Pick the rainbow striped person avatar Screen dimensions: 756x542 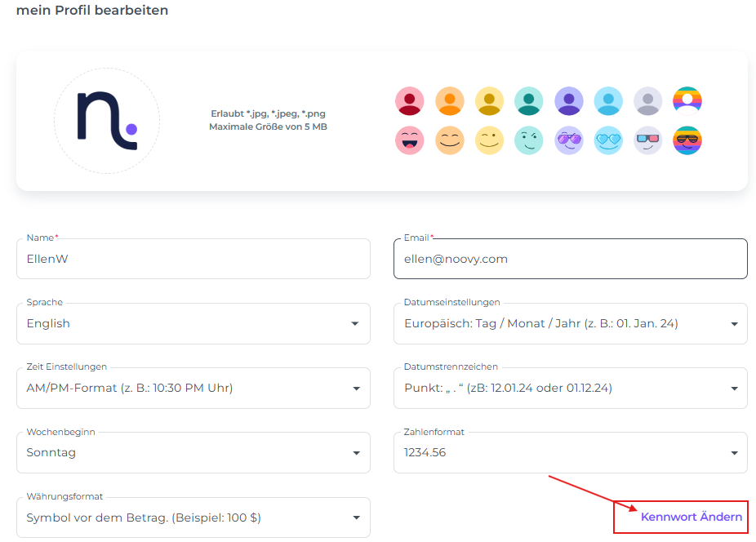tap(687, 101)
